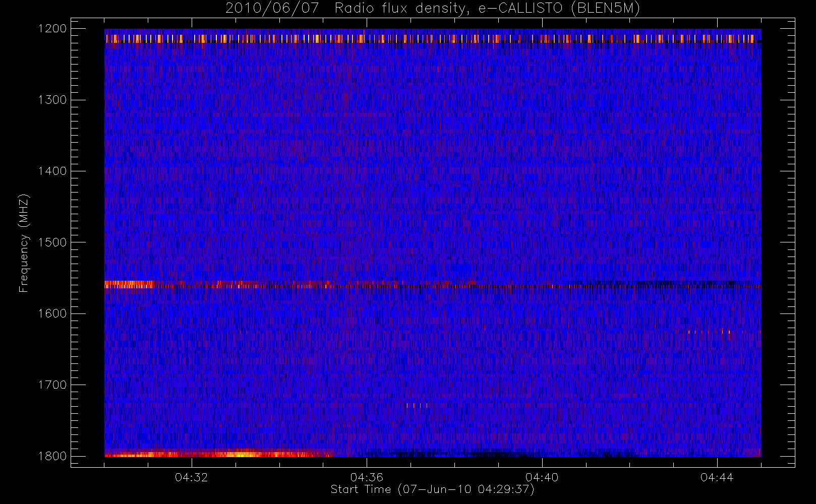Click the striped interference band near 1215 MHz
The image size is (816, 504).
tap(433, 39)
